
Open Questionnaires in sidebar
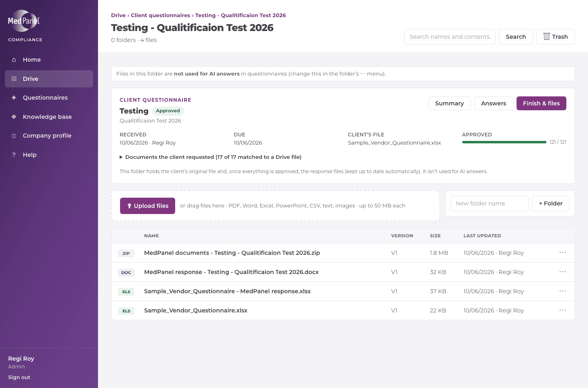[x=49, y=98]
